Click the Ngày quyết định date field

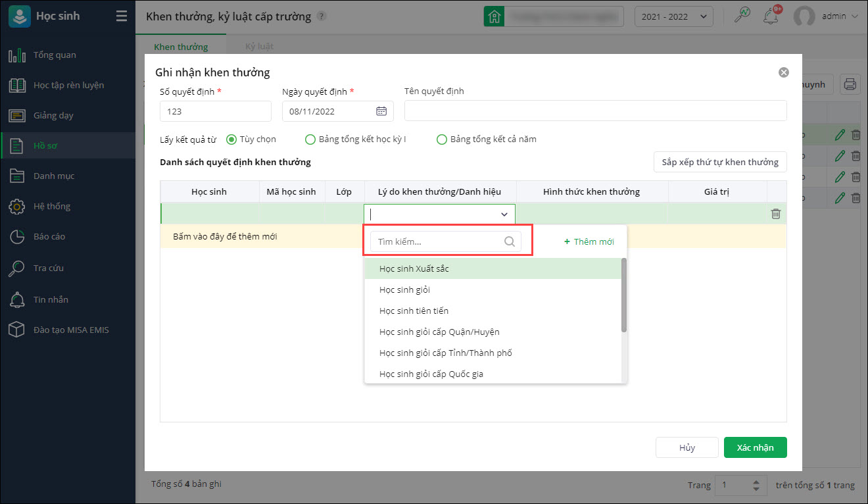point(338,111)
